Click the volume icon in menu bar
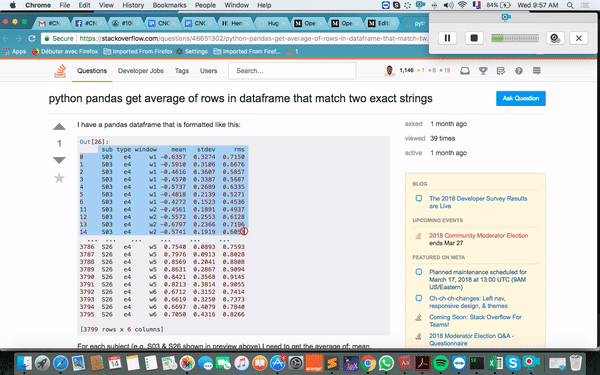 448,5
